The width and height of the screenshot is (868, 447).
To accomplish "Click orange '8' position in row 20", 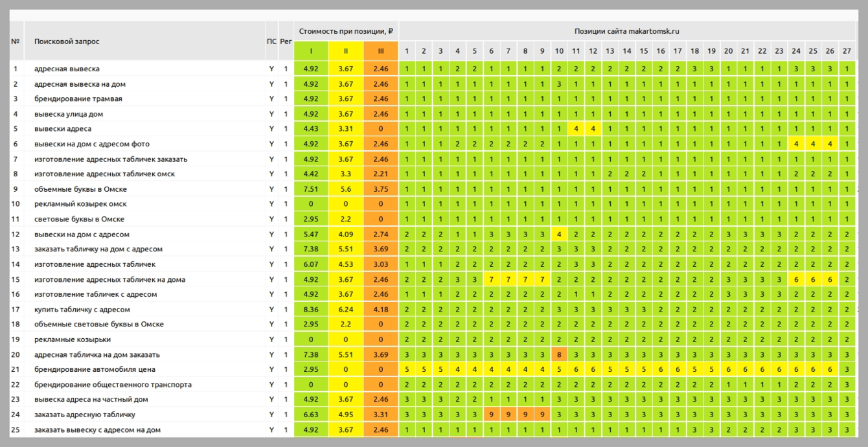I will click(x=559, y=355).
